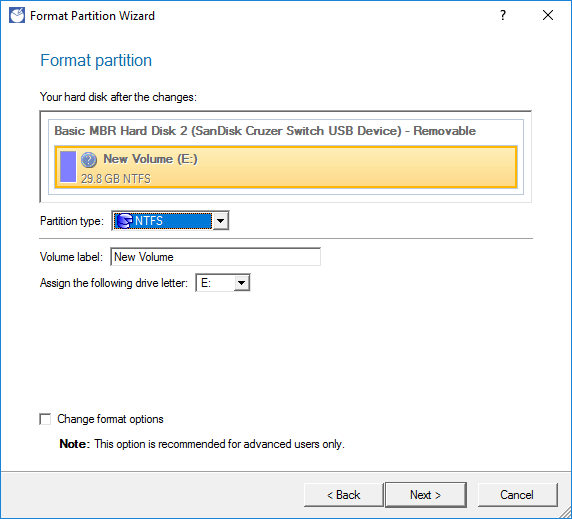Viewport: 572px width, 519px height.
Task: Click the E: drive letter value field
Action: pos(215,283)
